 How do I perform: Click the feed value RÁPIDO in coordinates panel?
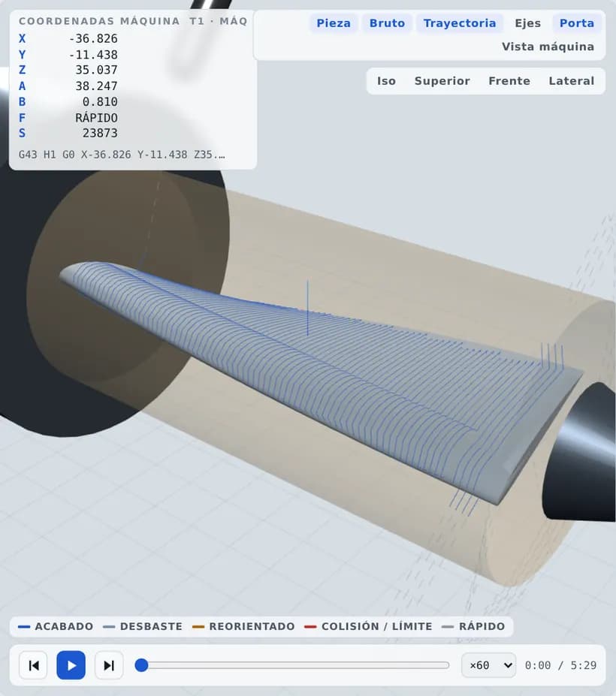coord(96,118)
